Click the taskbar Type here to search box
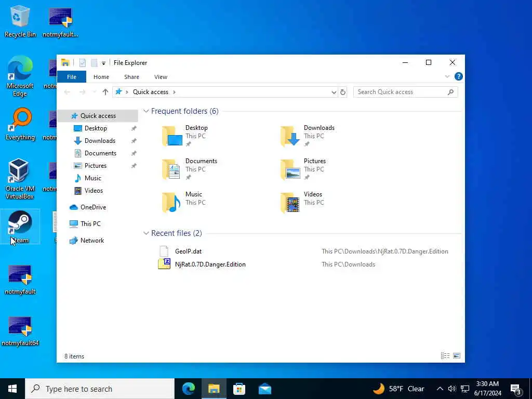The height and width of the screenshot is (399, 532). tap(100, 389)
